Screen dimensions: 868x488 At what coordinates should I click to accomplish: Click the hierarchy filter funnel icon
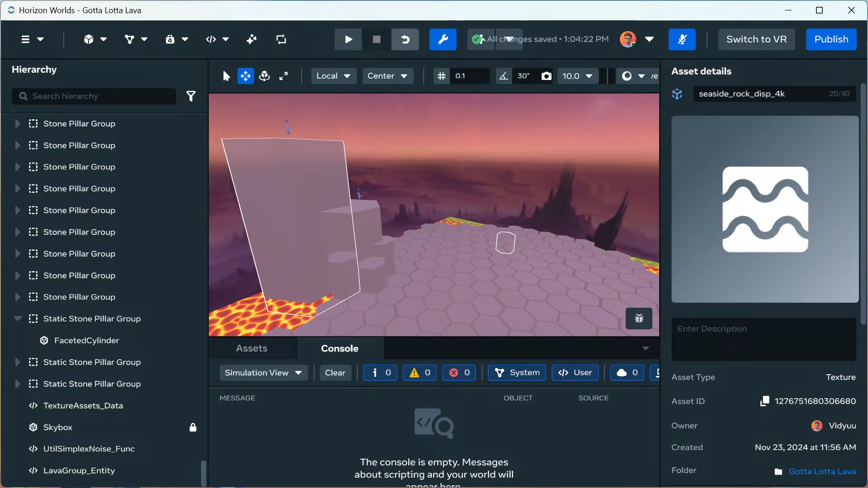pos(191,96)
